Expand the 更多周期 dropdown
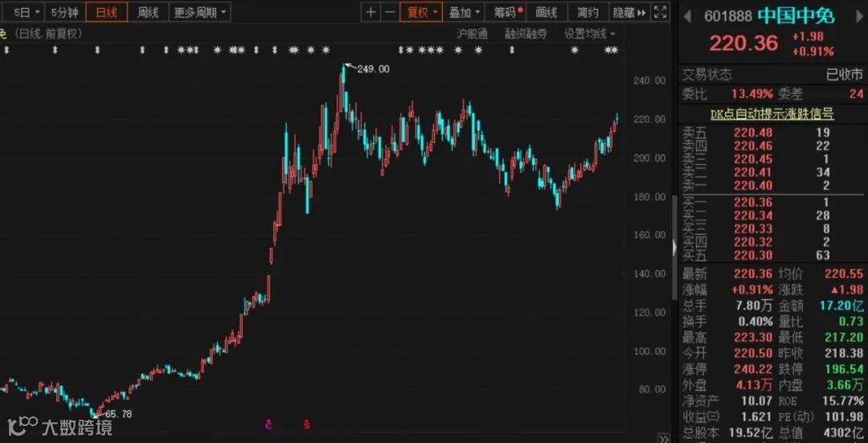Viewport: 868px width, 443px height. [199, 12]
